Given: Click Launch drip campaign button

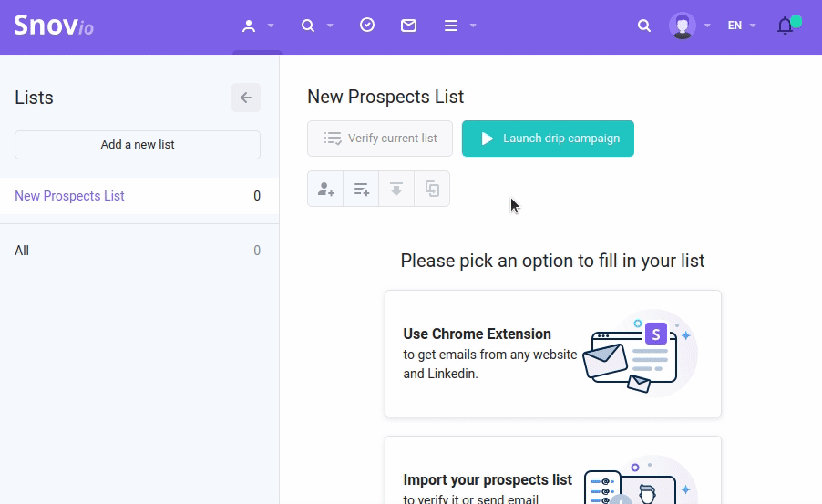Looking at the screenshot, I should [x=548, y=139].
